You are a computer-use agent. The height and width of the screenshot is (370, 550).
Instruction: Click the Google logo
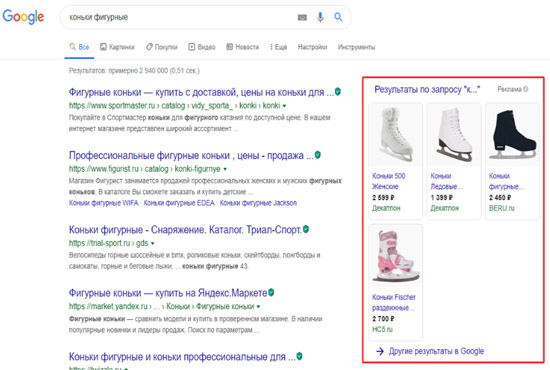[23, 17]
